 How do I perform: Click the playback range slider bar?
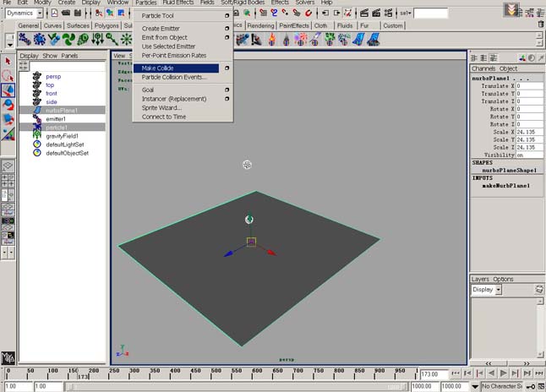[x=236, y=387]
